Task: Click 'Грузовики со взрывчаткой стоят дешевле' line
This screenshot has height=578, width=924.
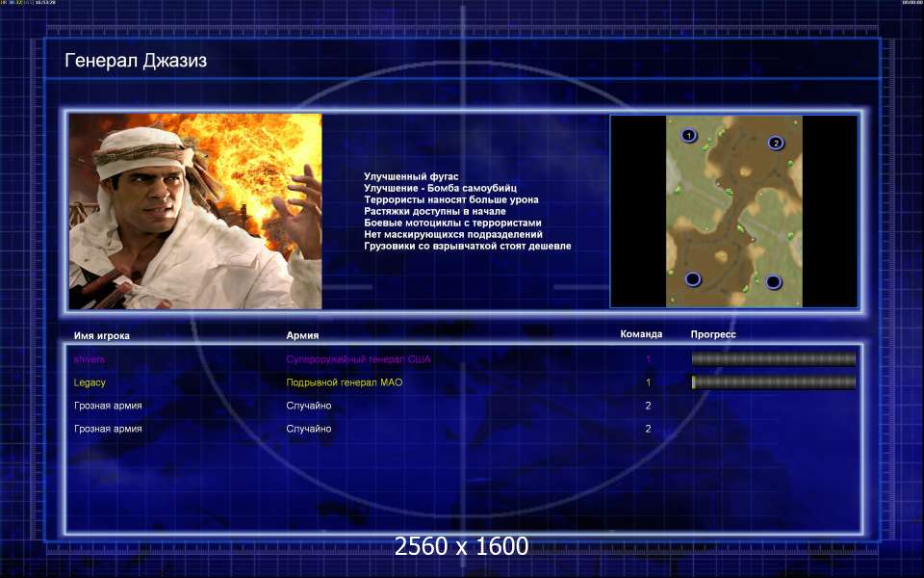Action: point(468,246)
